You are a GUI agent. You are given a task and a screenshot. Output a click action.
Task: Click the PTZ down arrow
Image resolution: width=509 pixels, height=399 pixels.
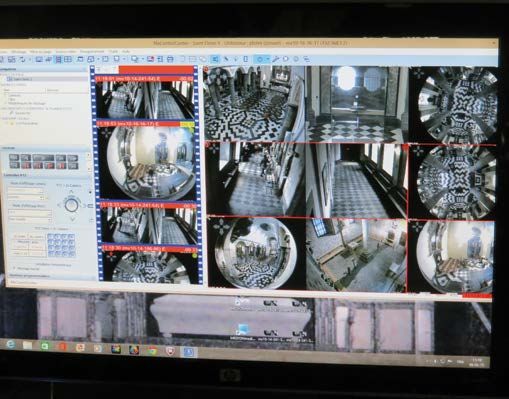(72, 219)
